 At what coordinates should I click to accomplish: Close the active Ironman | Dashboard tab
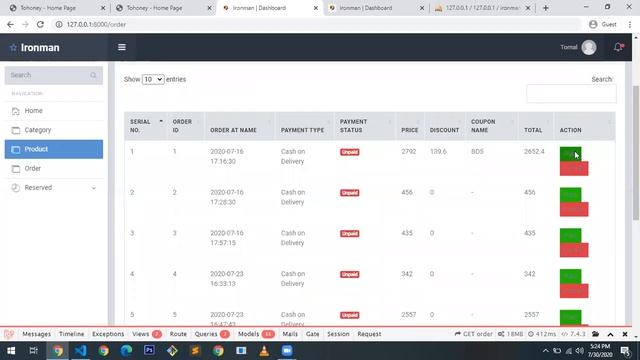316,8
